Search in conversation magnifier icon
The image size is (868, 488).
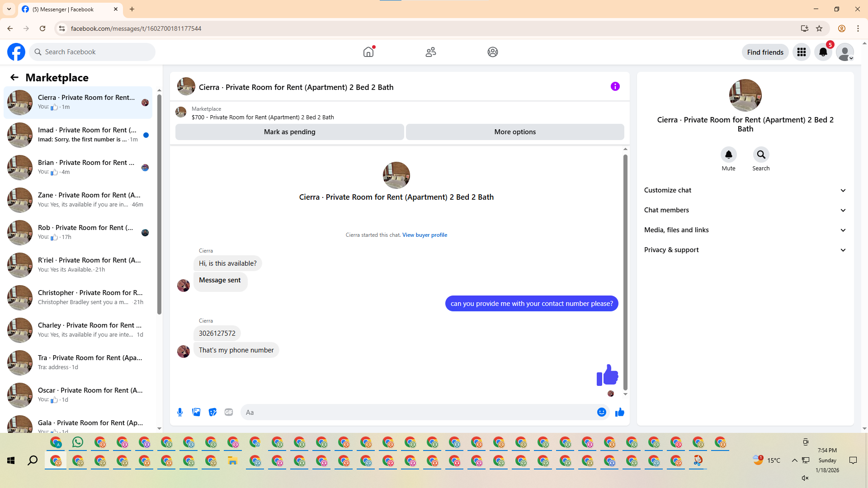(x=761, y=155)
